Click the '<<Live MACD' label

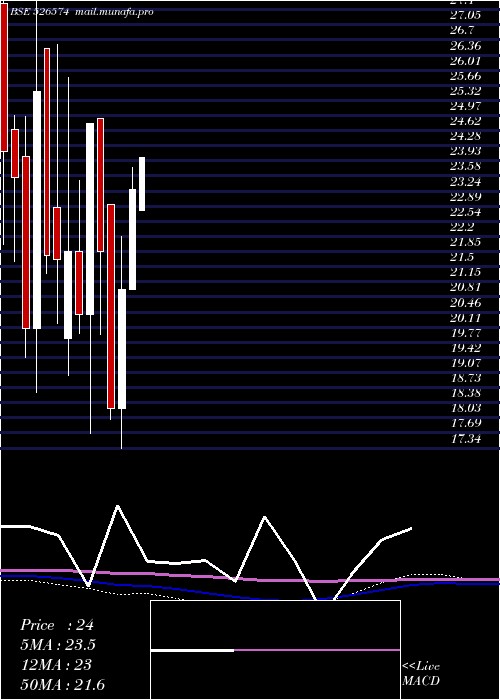(x=421, y=674)
